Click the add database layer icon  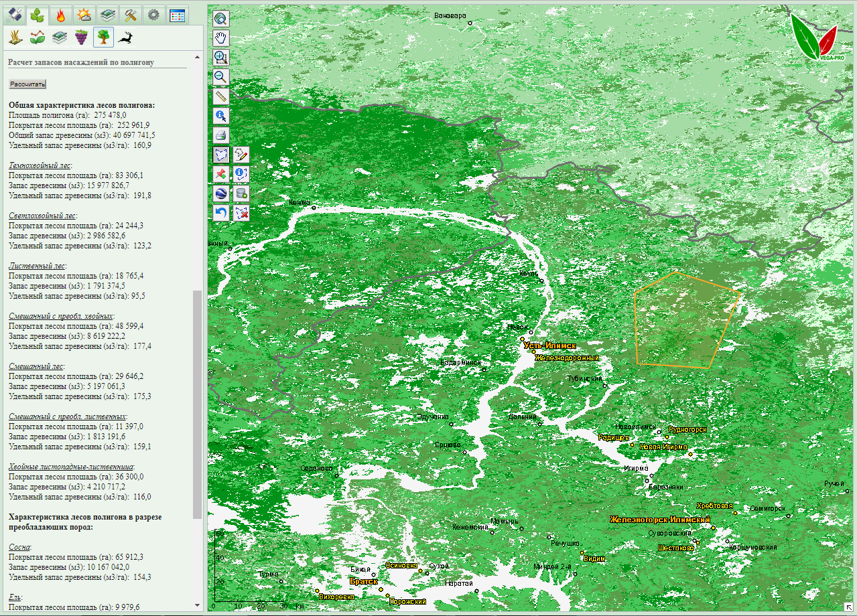(x=241, y=194)
